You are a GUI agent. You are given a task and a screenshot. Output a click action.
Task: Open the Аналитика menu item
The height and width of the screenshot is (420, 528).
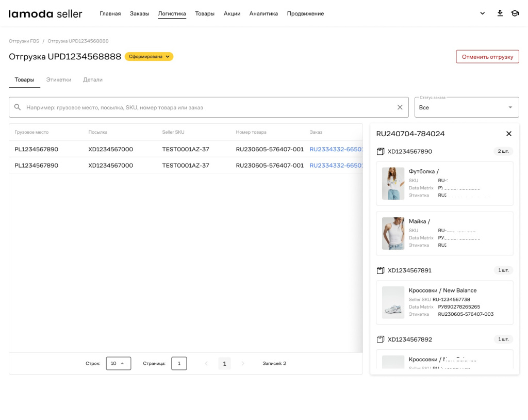tap(263, 14)
